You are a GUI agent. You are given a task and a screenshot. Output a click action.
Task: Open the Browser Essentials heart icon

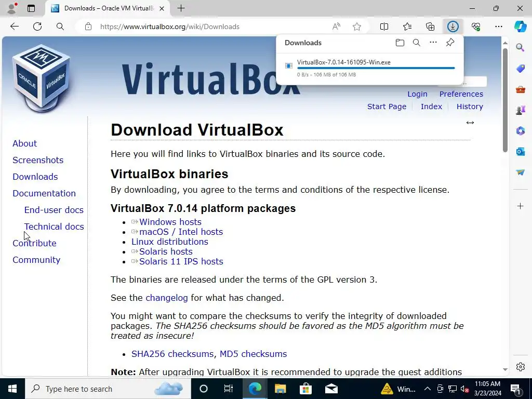476,26
